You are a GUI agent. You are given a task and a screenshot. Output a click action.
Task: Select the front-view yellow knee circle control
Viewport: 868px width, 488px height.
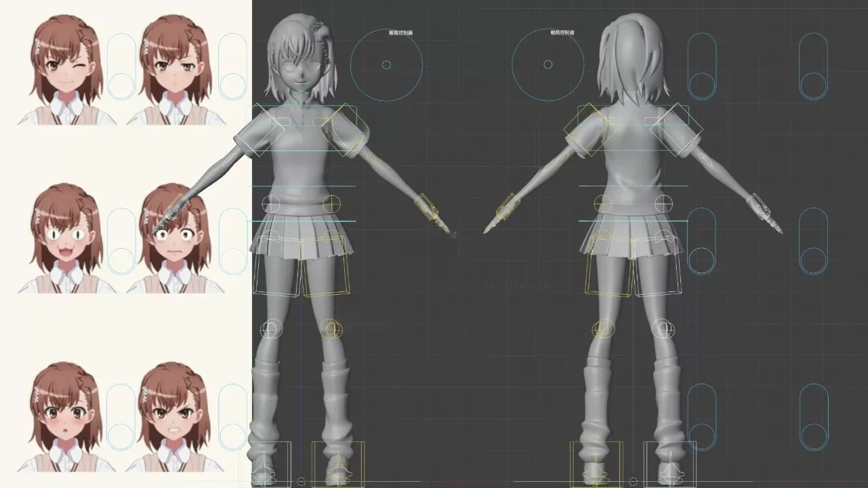point(330,329)
